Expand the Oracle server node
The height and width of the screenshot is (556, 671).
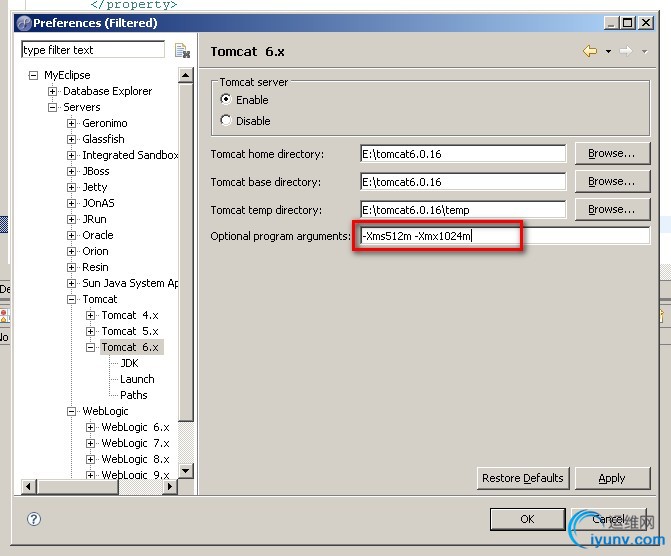pyautogui.click(x=71, y=235)
